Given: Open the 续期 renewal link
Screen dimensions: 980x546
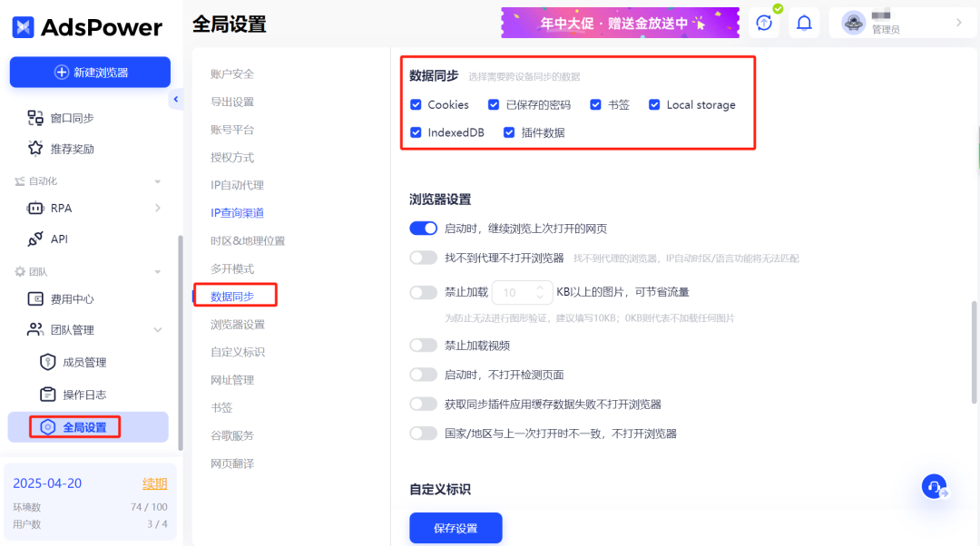Looking at the screenshot, I should coord(154,483).
